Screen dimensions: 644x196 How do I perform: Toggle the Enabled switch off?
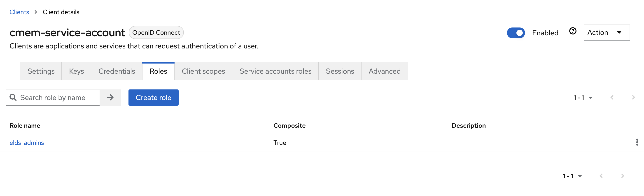click(516, 33)
